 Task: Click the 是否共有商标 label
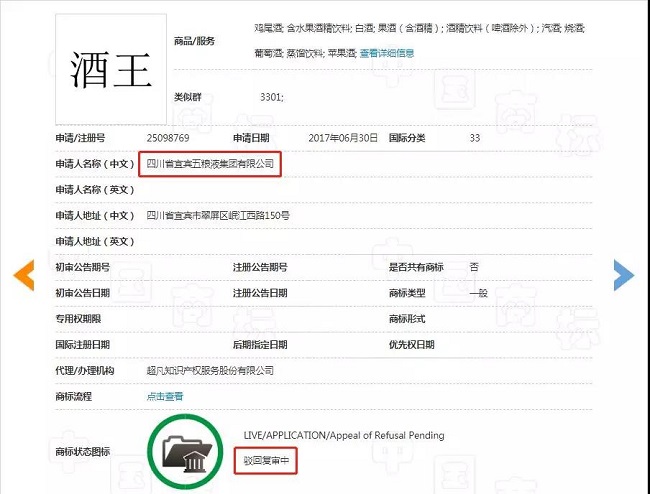pyautogui.click(x=416, y=267)
